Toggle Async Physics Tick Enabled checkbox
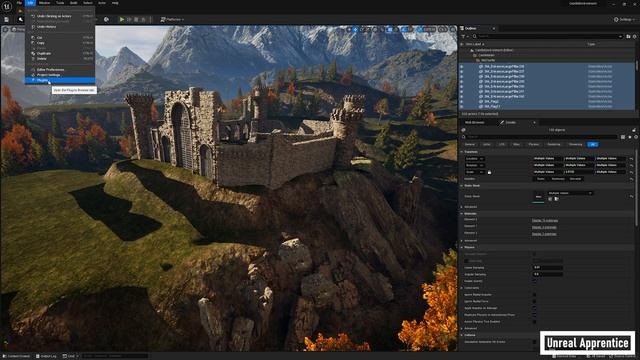This screenshot has height=360, width=640. (534, 322)
